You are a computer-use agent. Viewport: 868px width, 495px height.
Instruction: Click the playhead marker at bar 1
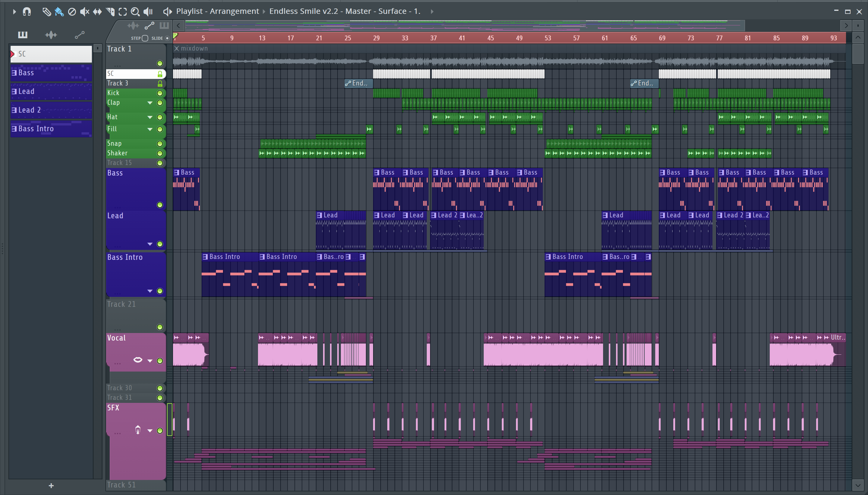pos(175,36)
